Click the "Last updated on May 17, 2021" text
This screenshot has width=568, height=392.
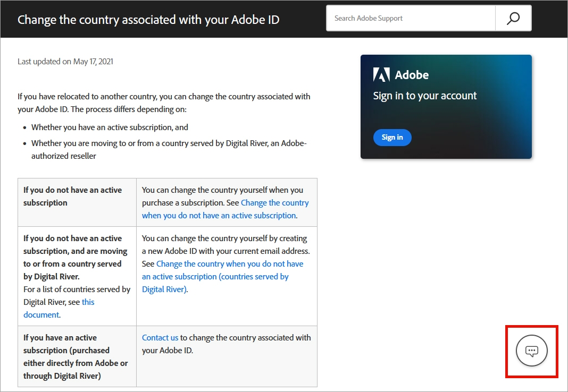click(x=65, y=62)
